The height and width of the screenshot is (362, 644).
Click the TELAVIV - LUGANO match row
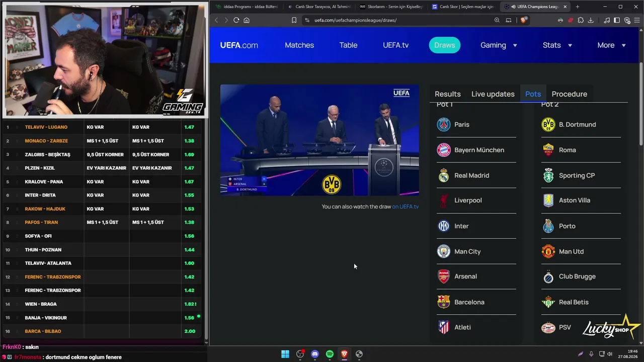[x=103, y=127]
